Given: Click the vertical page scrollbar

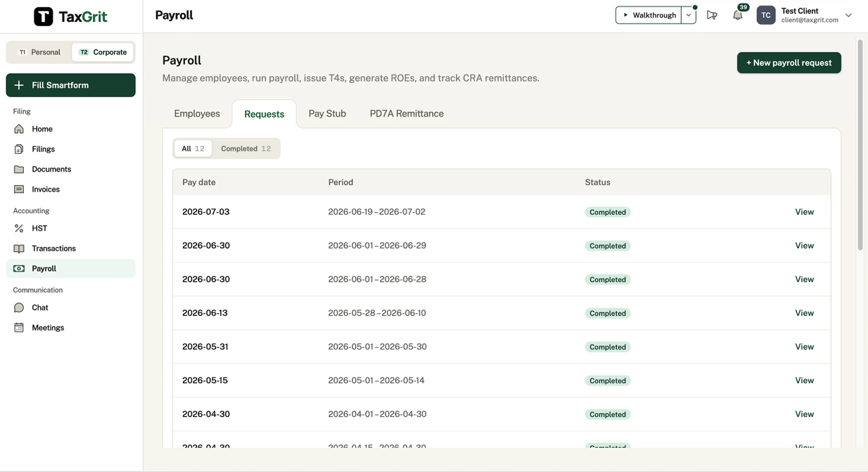Looking at the screenshot, I should (860, 145).
